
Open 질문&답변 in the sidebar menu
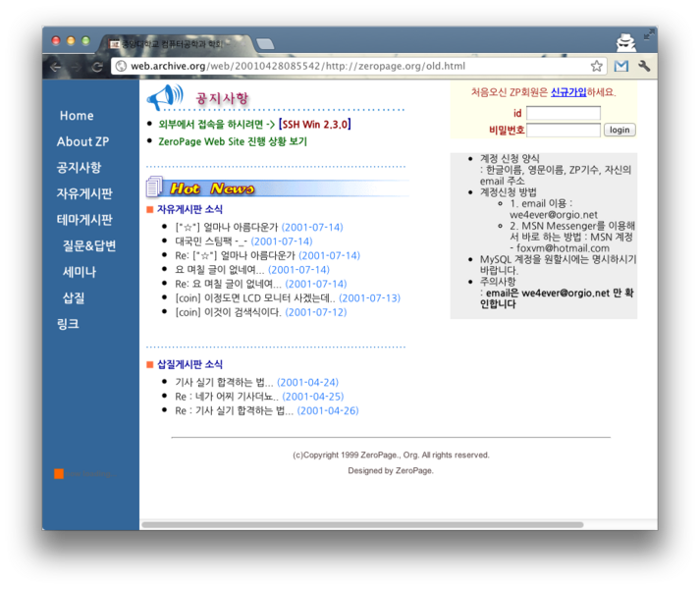89,245
